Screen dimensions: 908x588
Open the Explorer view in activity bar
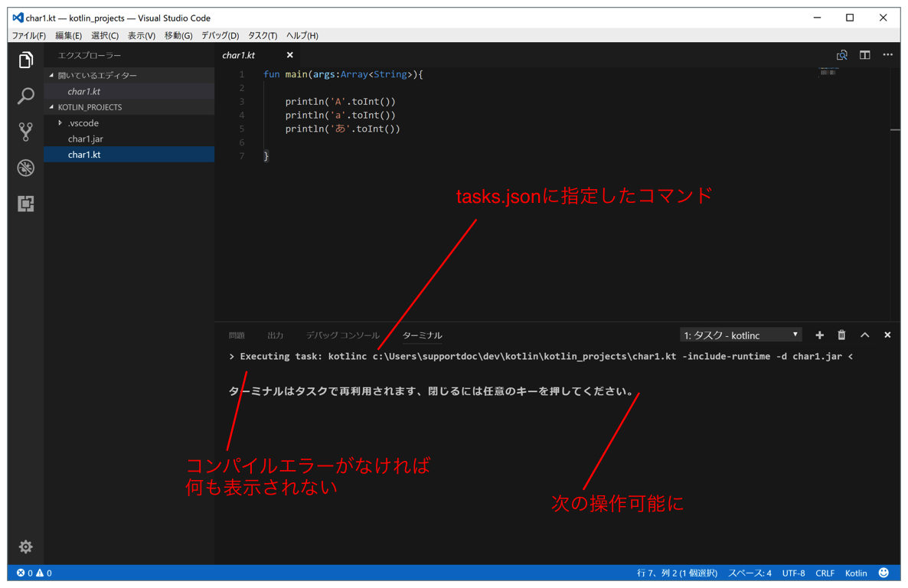point(25,60)
